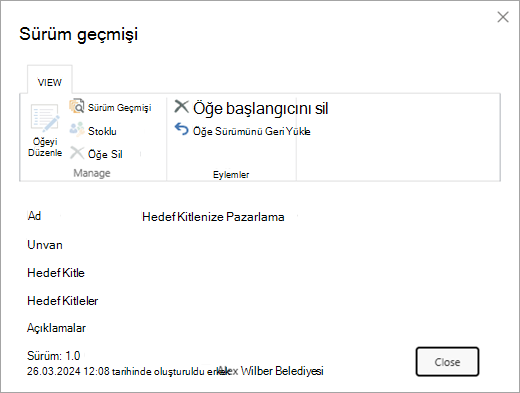Click the Sürüm geçmişi dialog title
Screen dimensions: 520x393
point(79,35)
